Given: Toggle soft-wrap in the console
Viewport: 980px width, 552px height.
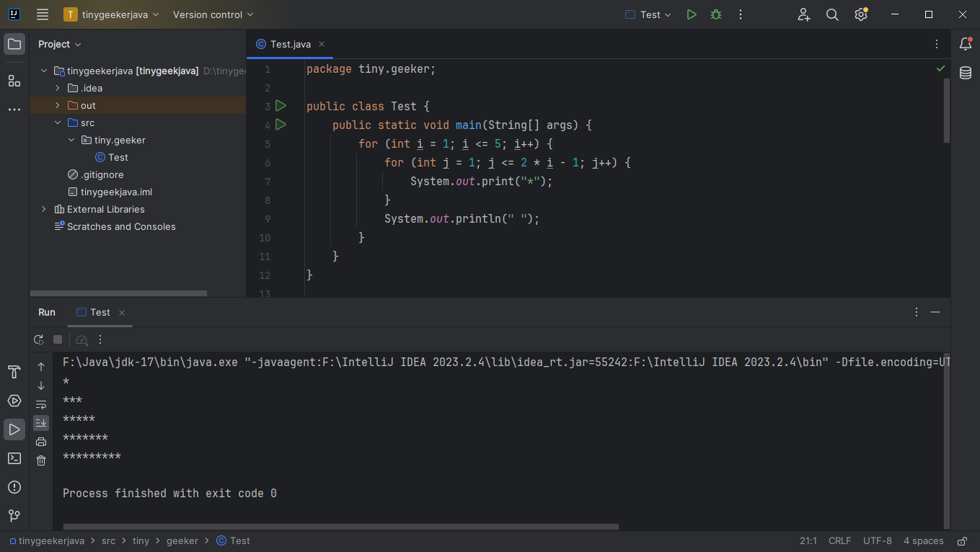Looking at the screenshot, I should (x=41, y=404).
